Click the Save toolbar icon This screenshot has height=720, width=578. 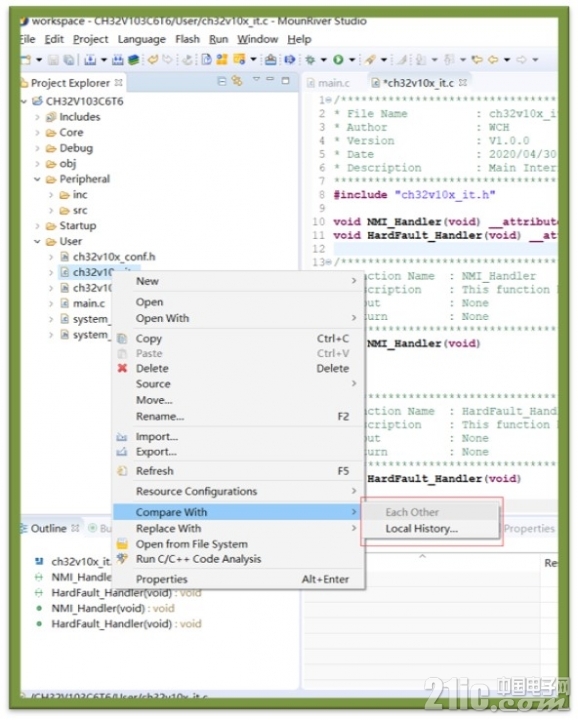point(54,60)
